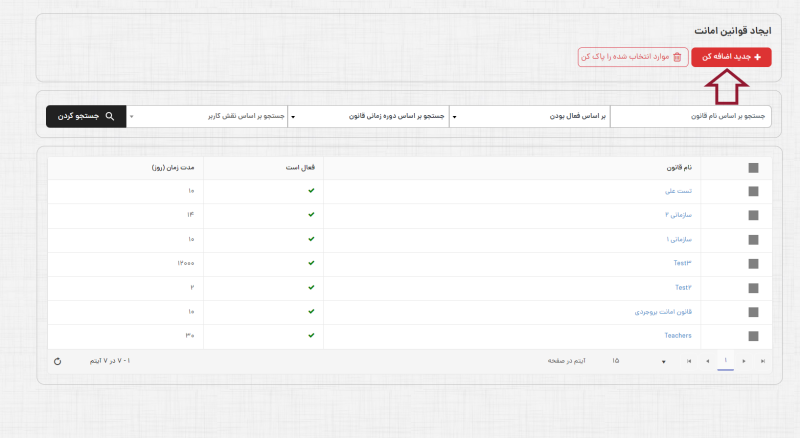
Task: Go to the next page of results
Action: pyautogui.click(x=744, y=361)
